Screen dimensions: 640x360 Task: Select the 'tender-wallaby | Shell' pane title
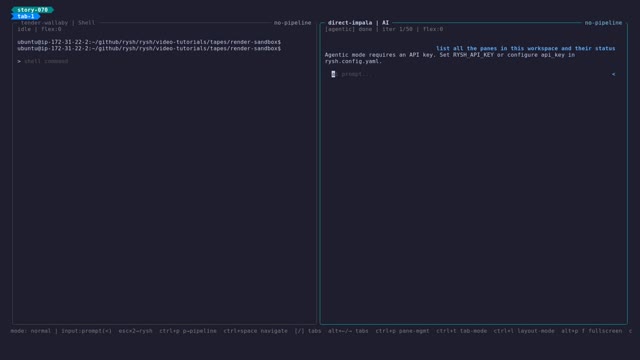pyautogui.click(x=58, y=23)
